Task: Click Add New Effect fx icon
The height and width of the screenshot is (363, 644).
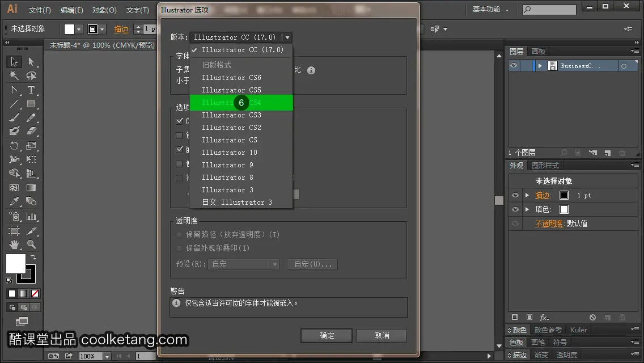Action: (544, 318)
